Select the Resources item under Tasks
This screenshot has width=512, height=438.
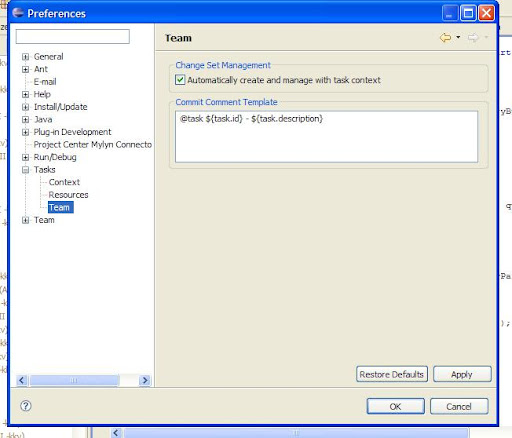(68, 195)
